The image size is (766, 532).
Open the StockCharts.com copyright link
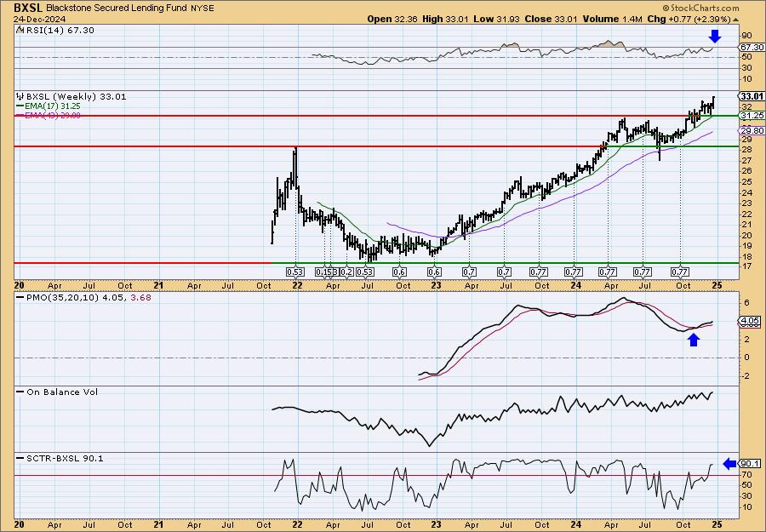click(x=701, y=8)
